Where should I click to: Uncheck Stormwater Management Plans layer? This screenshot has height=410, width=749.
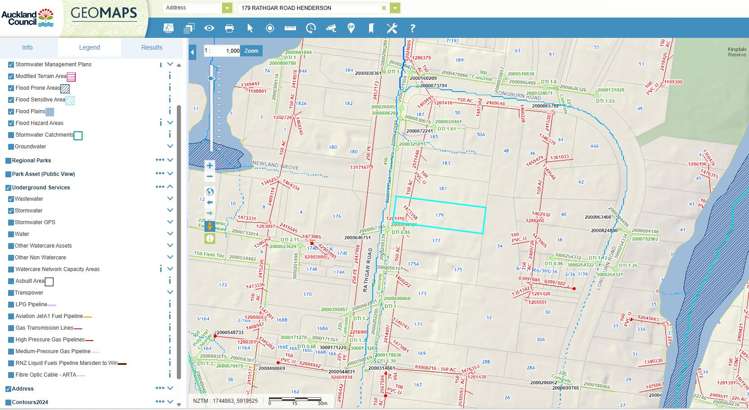coord(11,64)
